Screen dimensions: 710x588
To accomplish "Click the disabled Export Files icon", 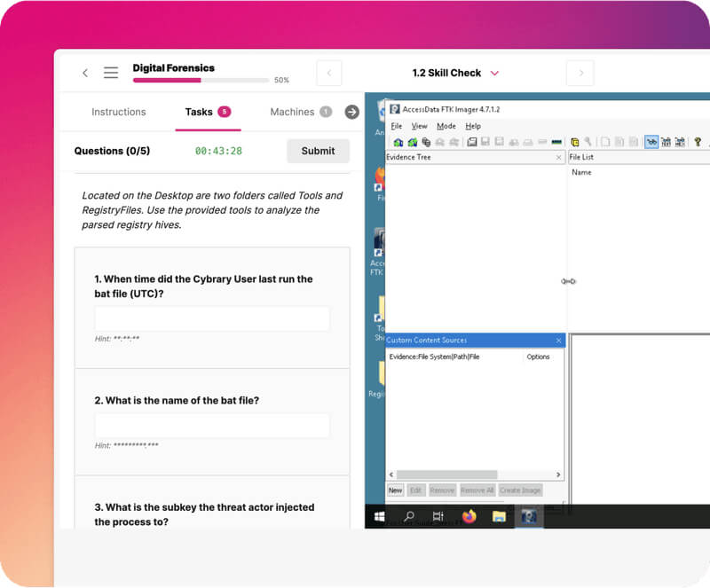I will pyautogui.click(x=605, y=142).
